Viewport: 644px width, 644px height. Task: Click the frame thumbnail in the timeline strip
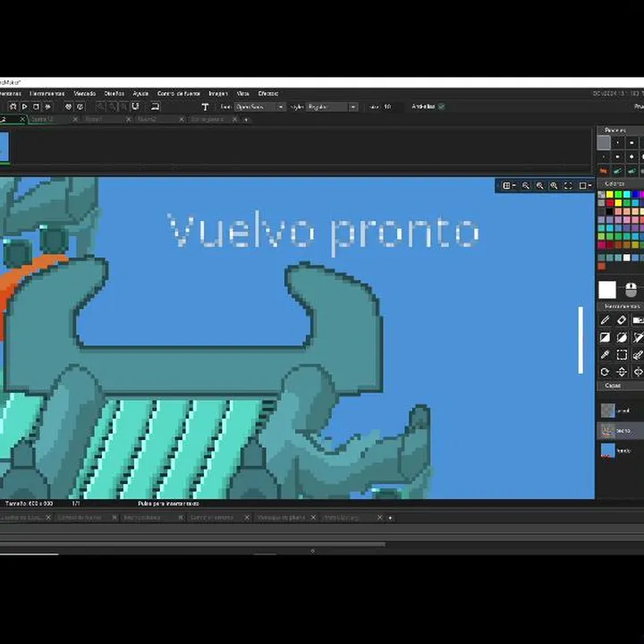point(4,147)
